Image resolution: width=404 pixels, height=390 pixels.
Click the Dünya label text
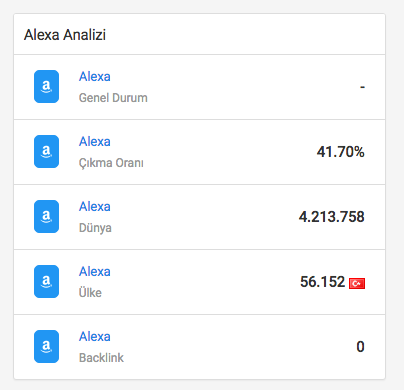point(95,228)
